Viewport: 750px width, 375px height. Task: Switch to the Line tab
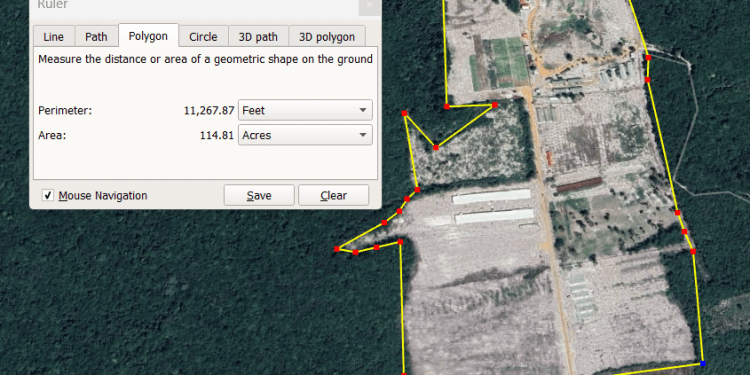click(54, 37)
